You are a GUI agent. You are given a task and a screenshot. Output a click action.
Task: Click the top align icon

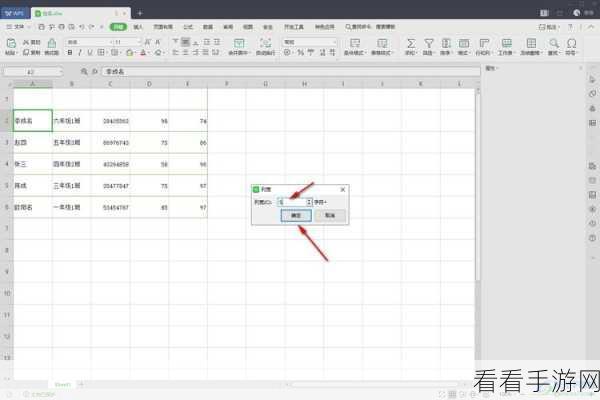pos(175,41)
